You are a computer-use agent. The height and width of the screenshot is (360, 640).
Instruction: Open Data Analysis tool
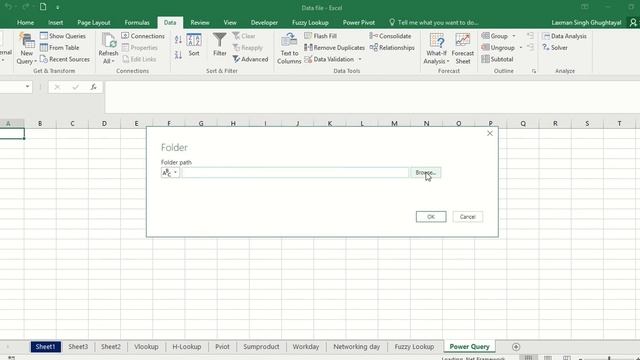pyautogui.click(x=564, y=36)
